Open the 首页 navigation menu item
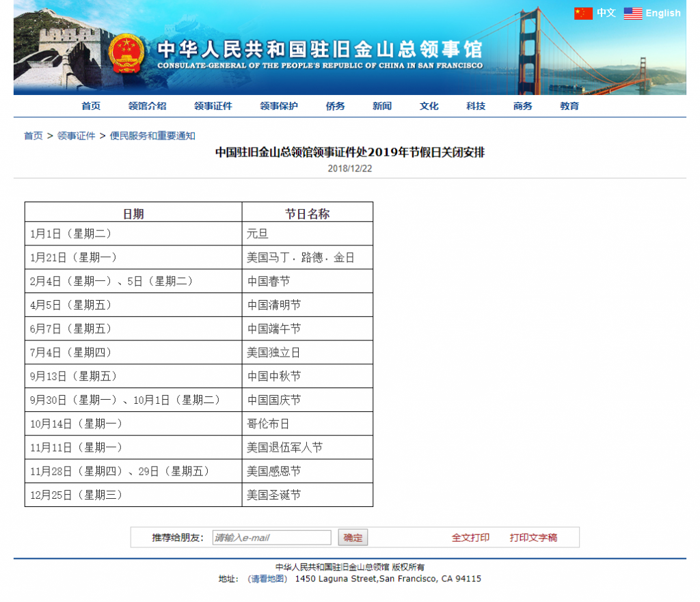The width and height of the screenshot is (700, 602). pos(91,106)
